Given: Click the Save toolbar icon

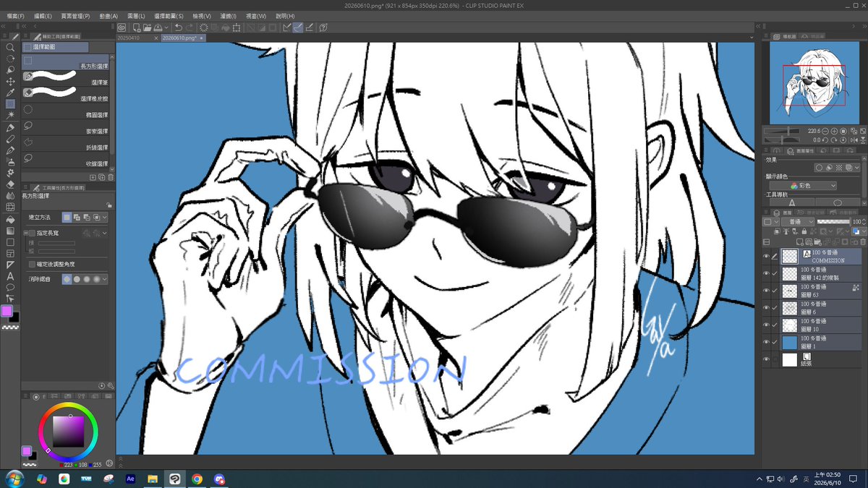Looking at the screenshot, I should (x=158, y=27).
